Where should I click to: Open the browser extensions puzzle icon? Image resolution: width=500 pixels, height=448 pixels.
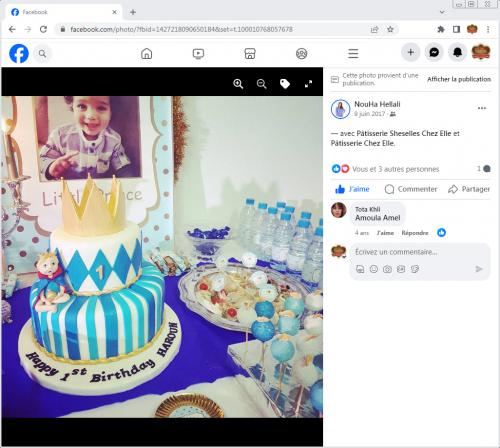pos(441,29)
